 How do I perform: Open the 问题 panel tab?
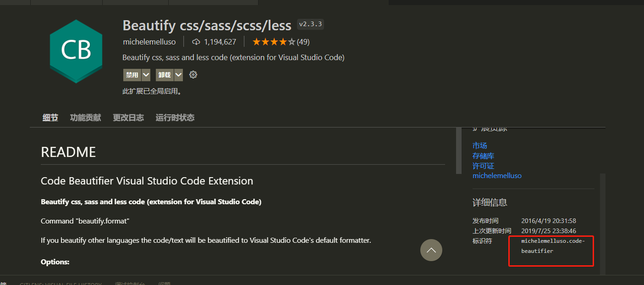point(164,283)
